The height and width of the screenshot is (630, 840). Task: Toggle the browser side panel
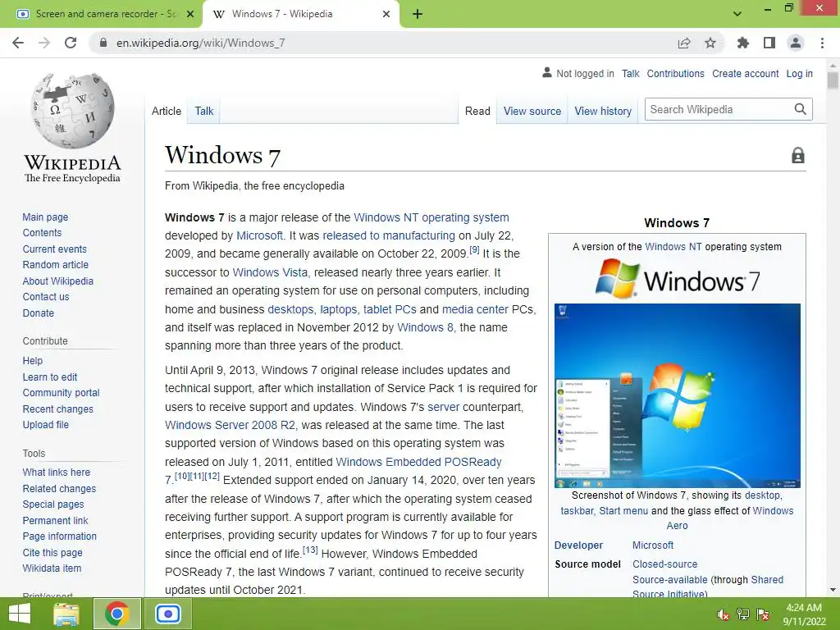[x=769, y=43]
